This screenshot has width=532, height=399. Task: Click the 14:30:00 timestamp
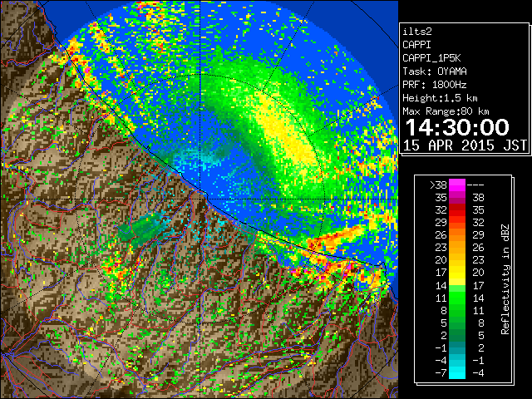point(457,127)
